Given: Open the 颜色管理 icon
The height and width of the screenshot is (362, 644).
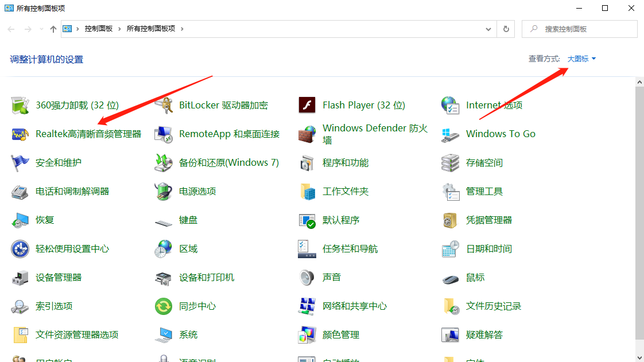Looking at the screenshot, I should pyautogui.click(x=307, y=335).
